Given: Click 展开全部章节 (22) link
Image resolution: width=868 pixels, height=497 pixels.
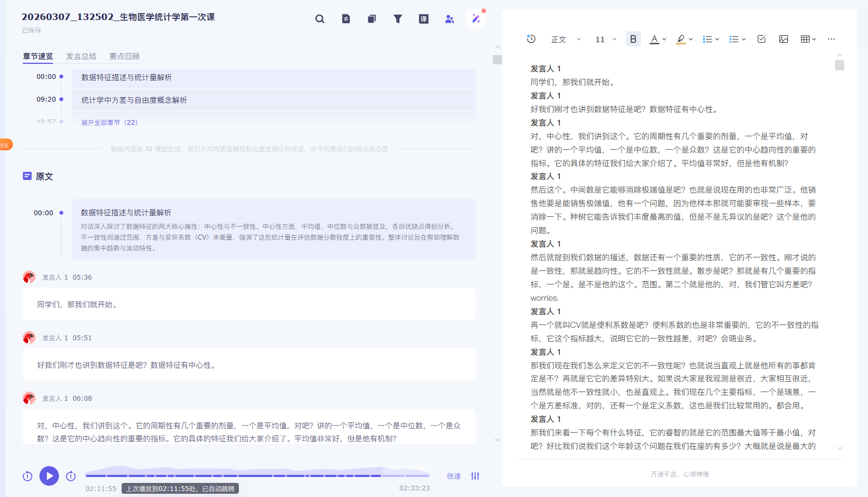Looking at the screenshot, I should (109, 123).
